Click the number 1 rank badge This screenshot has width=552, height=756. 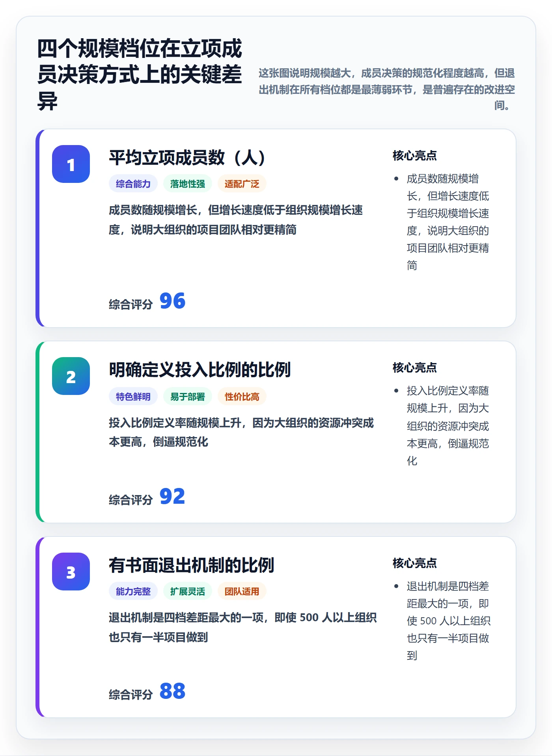pos(71,164)
